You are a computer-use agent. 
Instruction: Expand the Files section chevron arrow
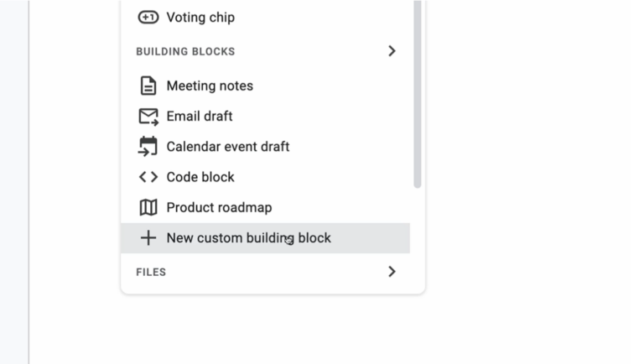pos(392,272)
